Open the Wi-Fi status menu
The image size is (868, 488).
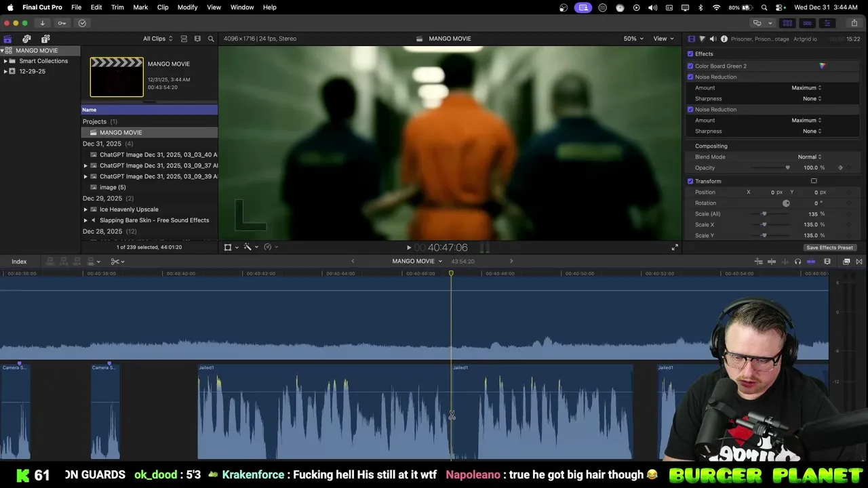(x=716, y=7)
